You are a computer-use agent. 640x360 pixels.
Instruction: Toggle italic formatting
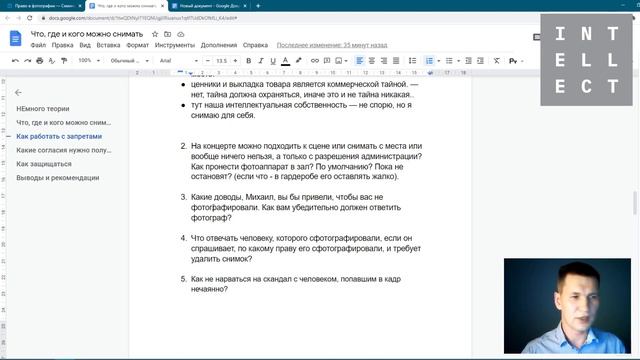click(260, 61)
